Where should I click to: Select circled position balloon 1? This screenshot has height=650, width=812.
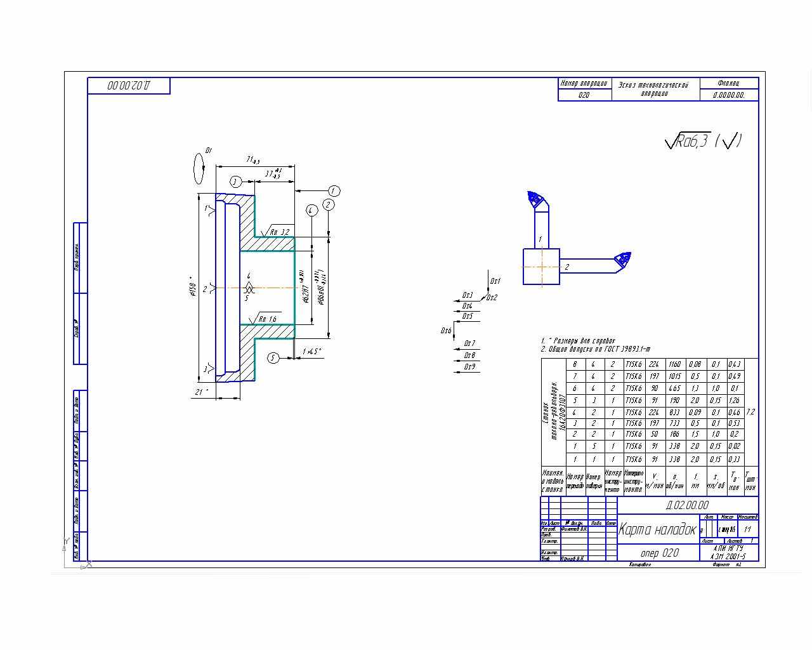pyautogui.click(x=334, y=191)
